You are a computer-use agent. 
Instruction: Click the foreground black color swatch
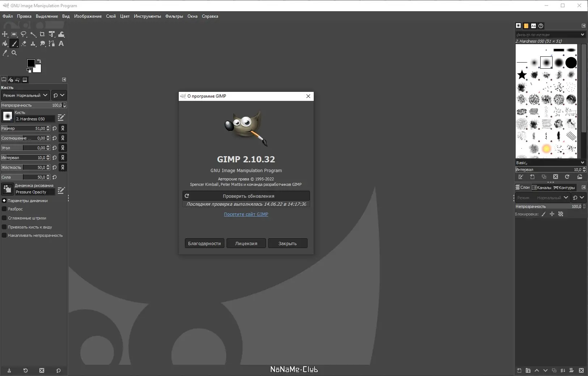click(31, 63)
